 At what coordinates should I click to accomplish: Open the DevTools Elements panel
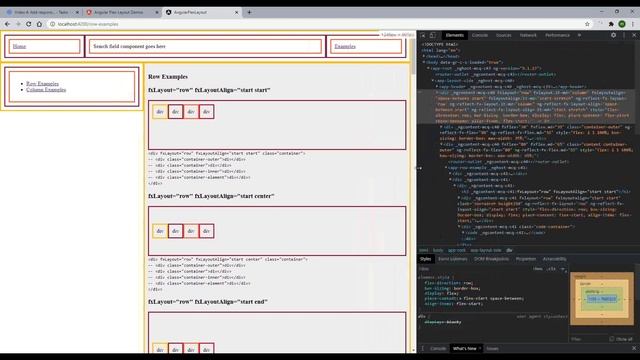click(x=454, y=36)
